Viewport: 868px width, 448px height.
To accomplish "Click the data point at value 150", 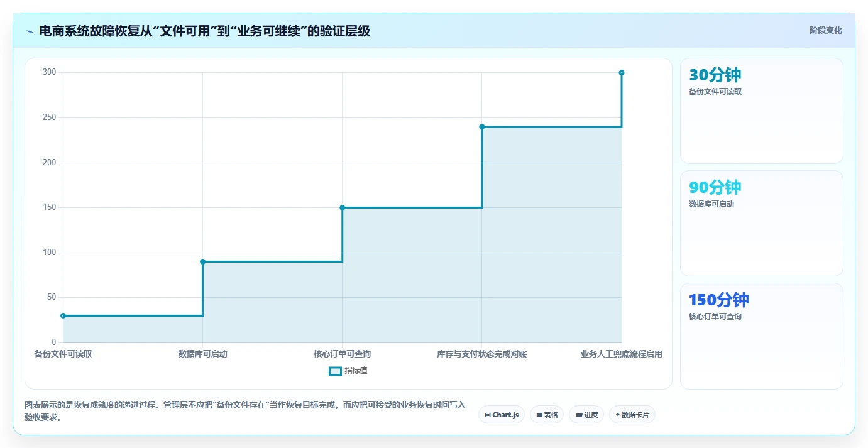I will coord(343,207).
